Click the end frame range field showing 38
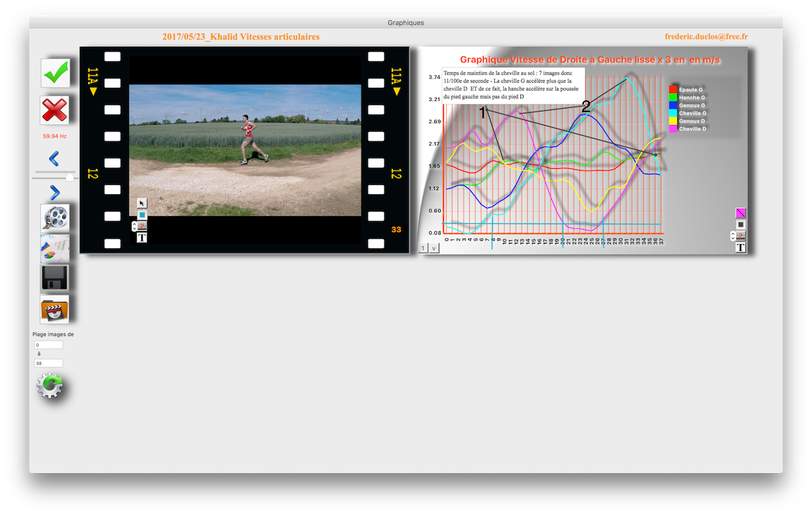 coord(49,364)
